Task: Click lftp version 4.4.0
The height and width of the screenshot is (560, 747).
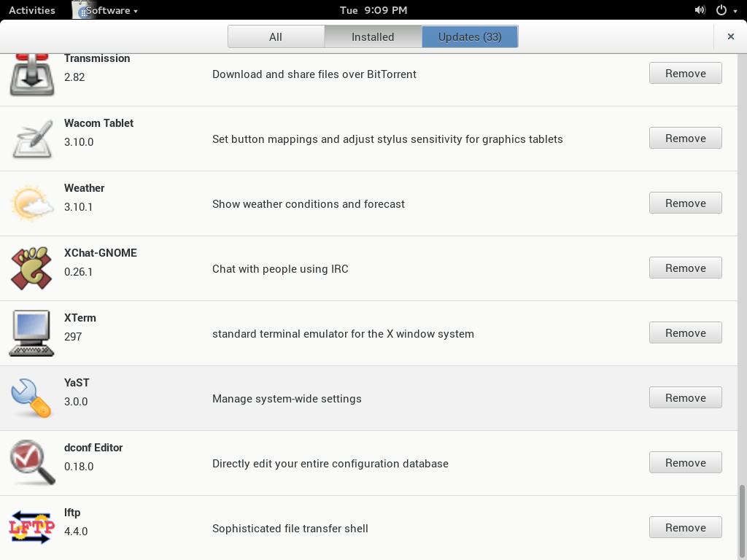Action: click(x=76, y=532)
